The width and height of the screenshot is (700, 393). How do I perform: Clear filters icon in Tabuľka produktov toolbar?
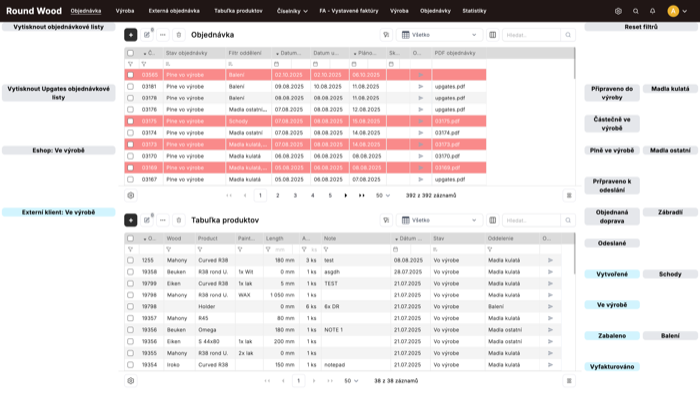point(386,220)
